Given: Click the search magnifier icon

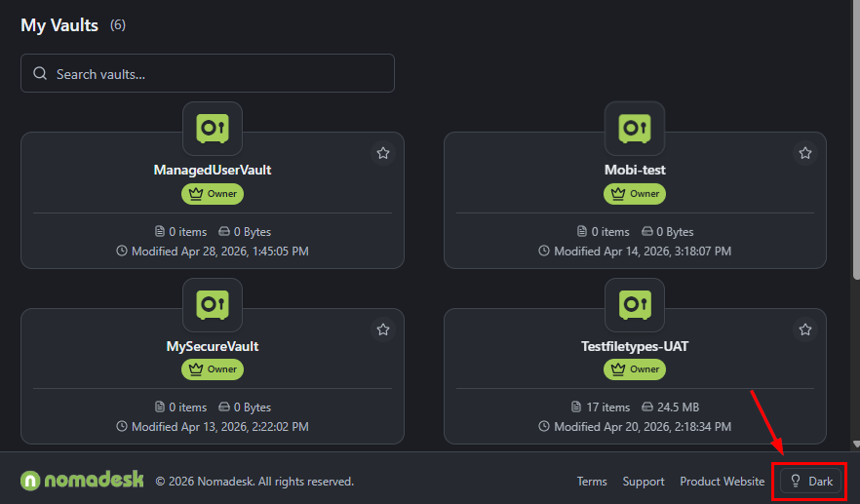Looking at the screenshot, I should (40, 74).
